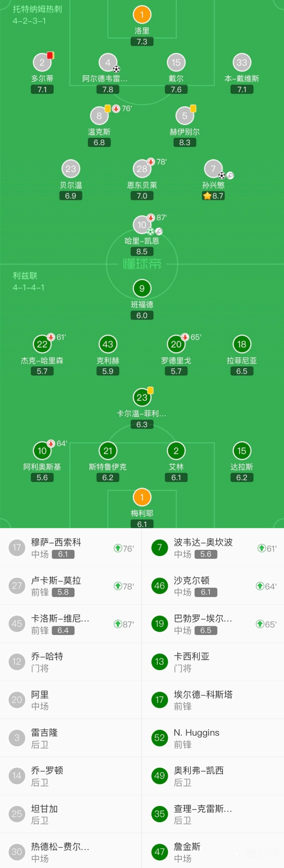The image size is (284, 868).
Task: Open 哈里-凯恩 number 10 player icon
Action: [x=142, y=224]
